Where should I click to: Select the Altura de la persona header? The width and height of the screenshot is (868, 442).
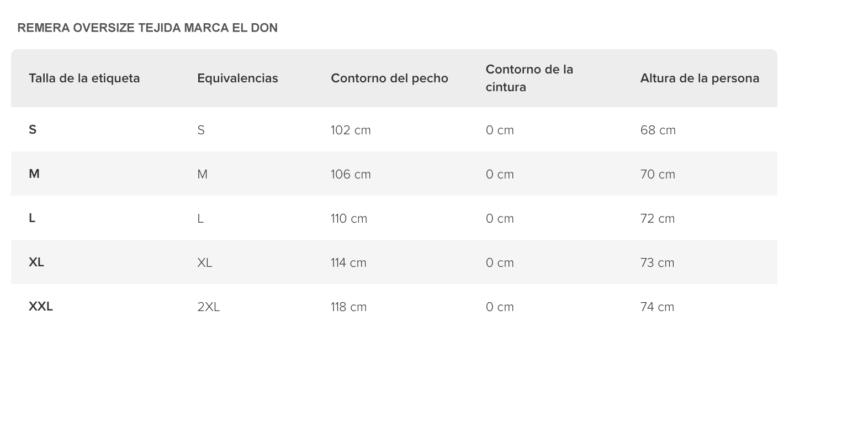700,78
